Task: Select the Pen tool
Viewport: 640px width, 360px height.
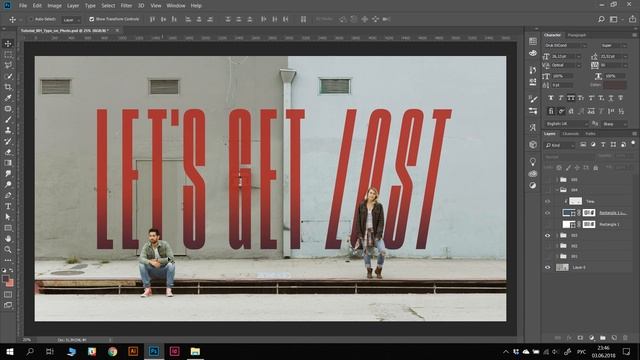Action: click(x=8, y=196)
